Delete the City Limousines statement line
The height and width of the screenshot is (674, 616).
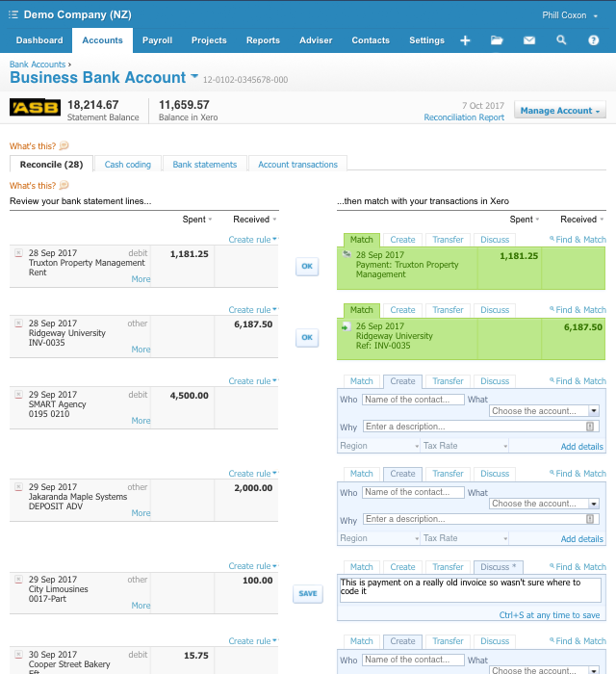pos(18,580)
